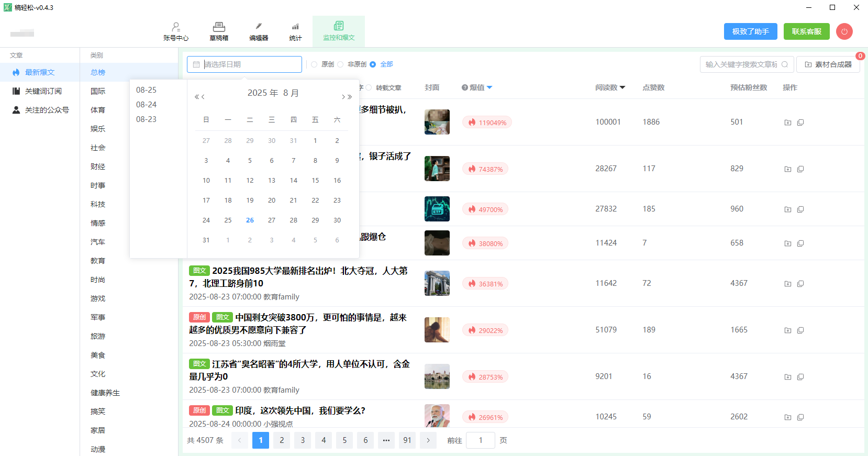Open the 素材合成器 material composer
This screenshot has width=868, height=456.
click(828, 64)
